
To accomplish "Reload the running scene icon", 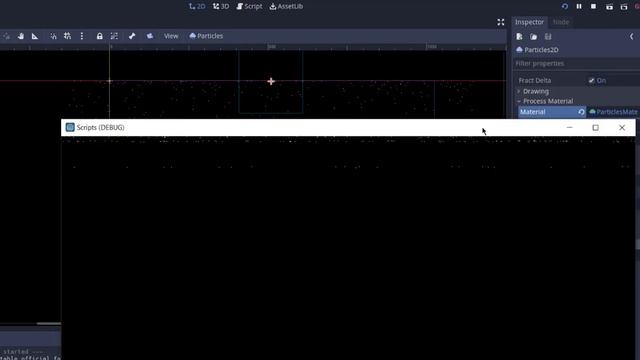I will [x=564, y=7].
